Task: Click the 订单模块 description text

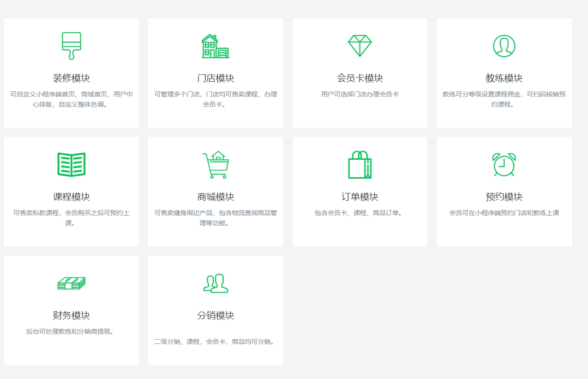Action: coord(360,211)
